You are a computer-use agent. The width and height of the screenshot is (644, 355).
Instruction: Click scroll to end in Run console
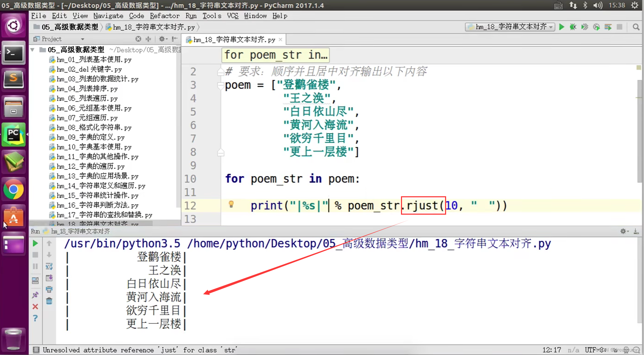point(49,278)
